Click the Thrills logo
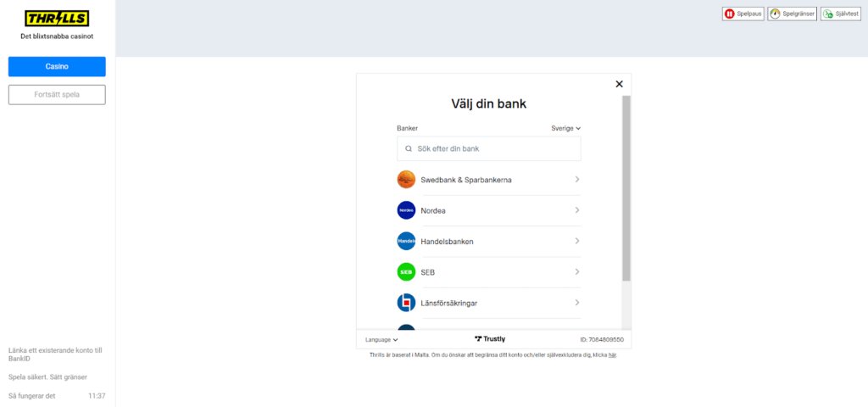 pos(57,19)
